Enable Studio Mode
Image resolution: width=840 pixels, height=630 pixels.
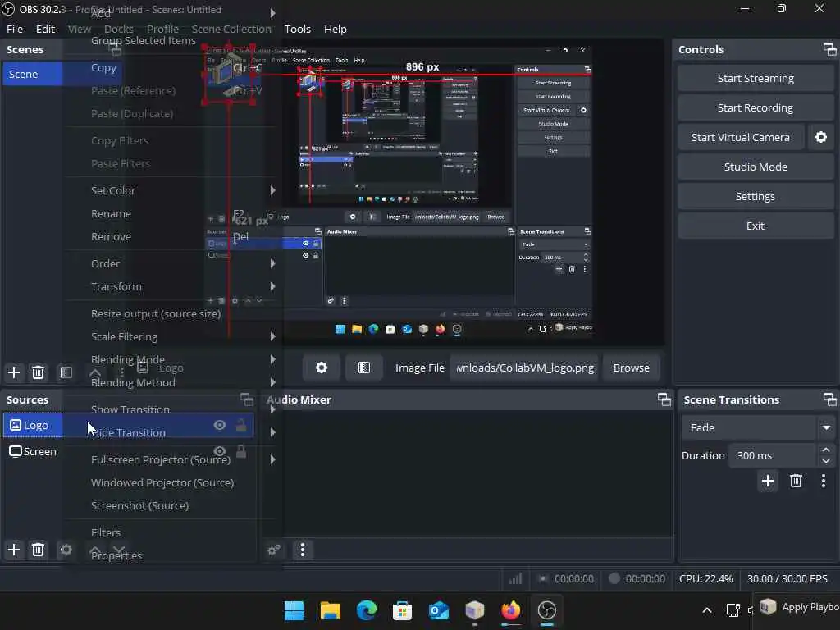pyautogui.click(x=756, y=167)
